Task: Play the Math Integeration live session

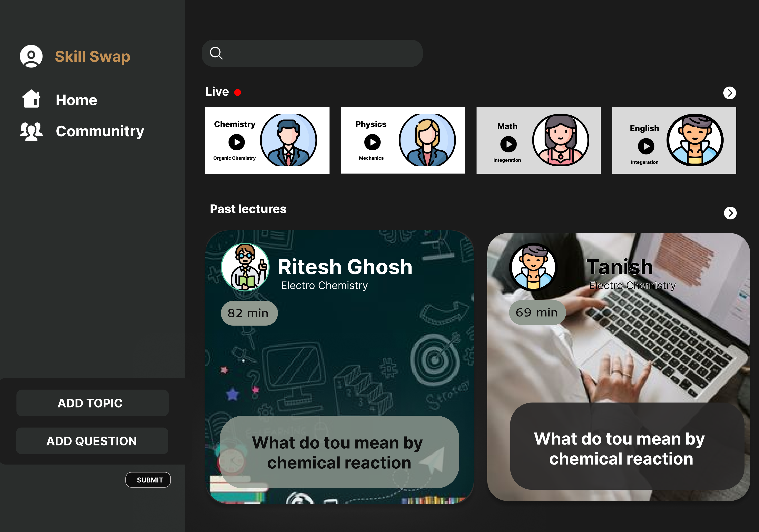Action: (x=508, y=144)
